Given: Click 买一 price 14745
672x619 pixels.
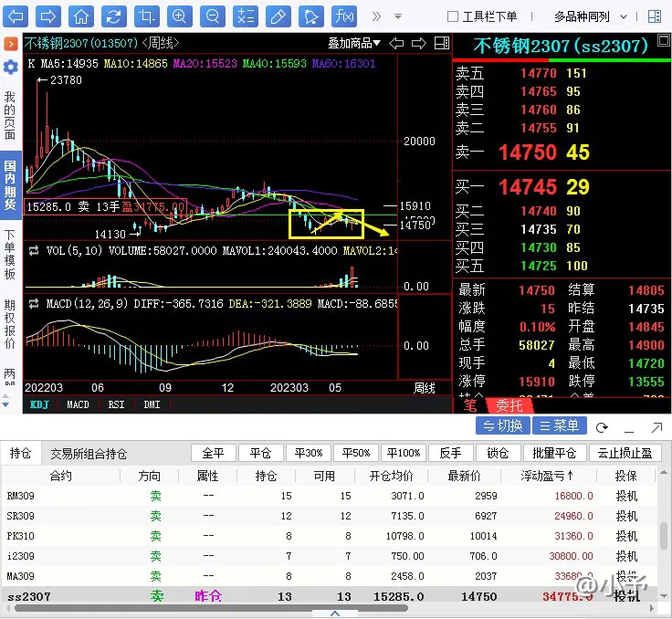Looking at the screenshot, I should click(528, 187).
